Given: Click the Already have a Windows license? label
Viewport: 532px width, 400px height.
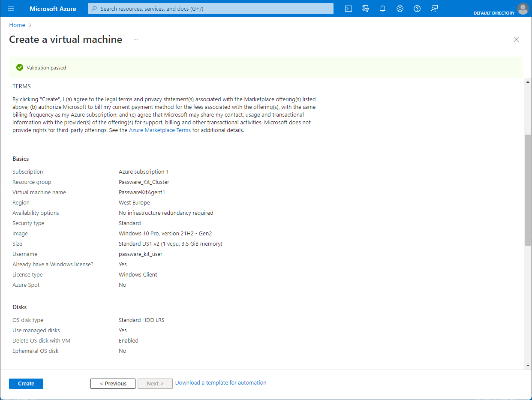Looking at the screenshot, I should coord(53,265).
